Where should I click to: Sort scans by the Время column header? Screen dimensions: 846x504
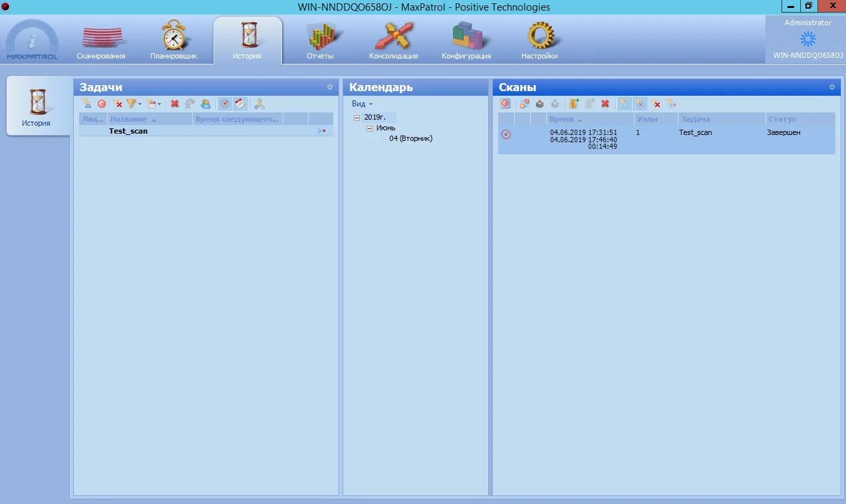point(590,119)
